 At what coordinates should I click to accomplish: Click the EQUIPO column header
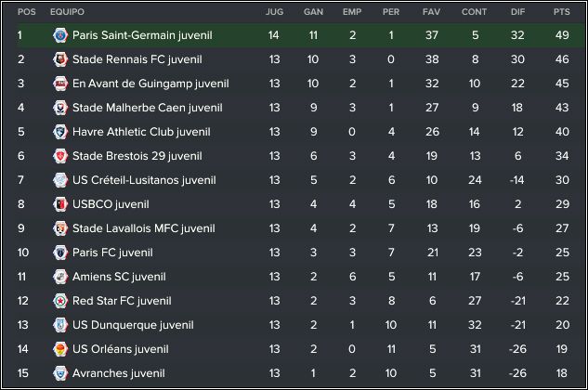click(67, 12)
